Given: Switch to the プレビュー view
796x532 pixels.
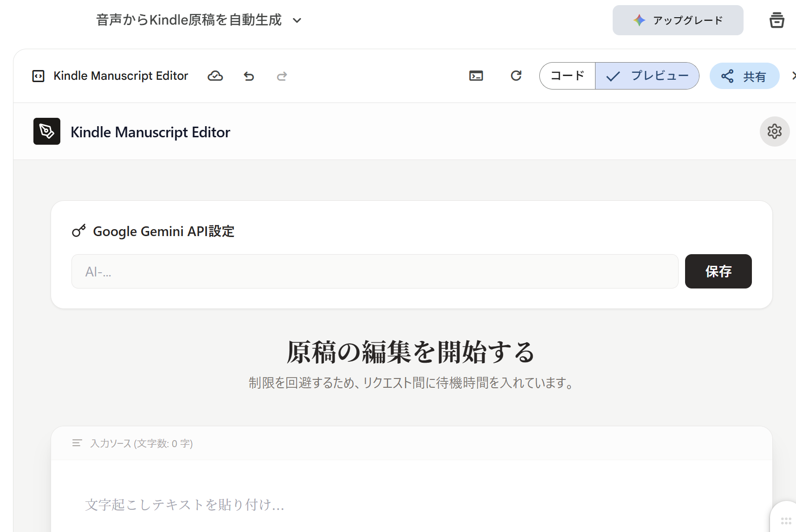Looking at the screenshot, I should pos(647,76).
